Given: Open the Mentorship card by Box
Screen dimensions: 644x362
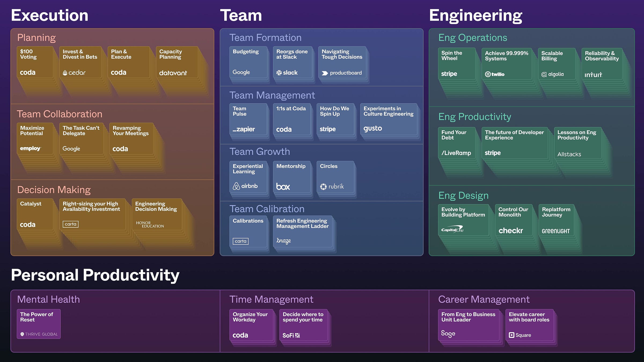Looking at the screenshot, I should click(292, 177).
